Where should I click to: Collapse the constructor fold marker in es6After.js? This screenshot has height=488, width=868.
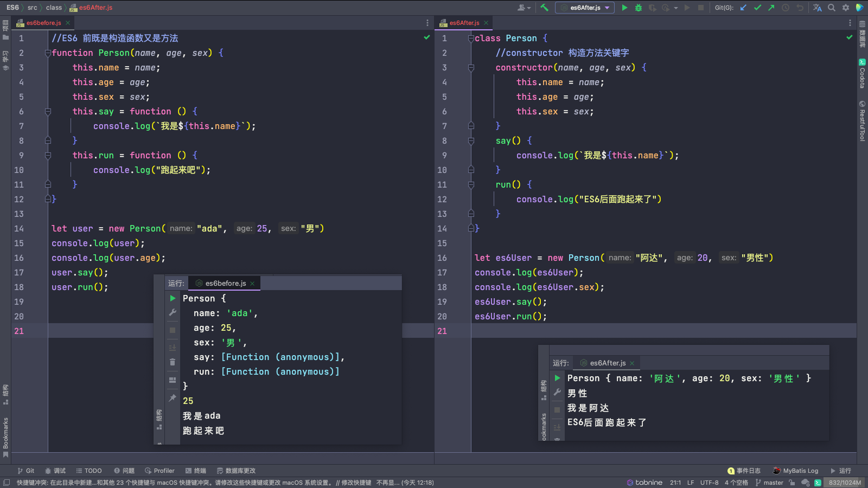click(471, 68)
